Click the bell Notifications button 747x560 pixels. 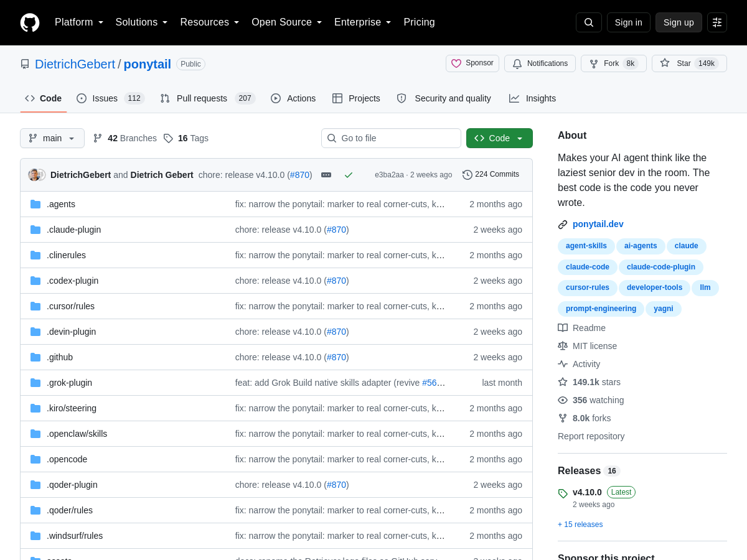pos(540,63)
